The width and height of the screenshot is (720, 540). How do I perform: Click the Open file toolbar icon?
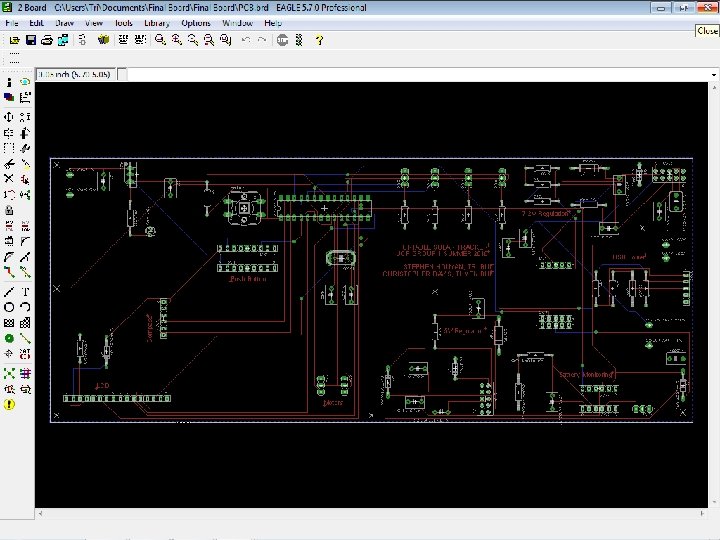pos(14,40)
